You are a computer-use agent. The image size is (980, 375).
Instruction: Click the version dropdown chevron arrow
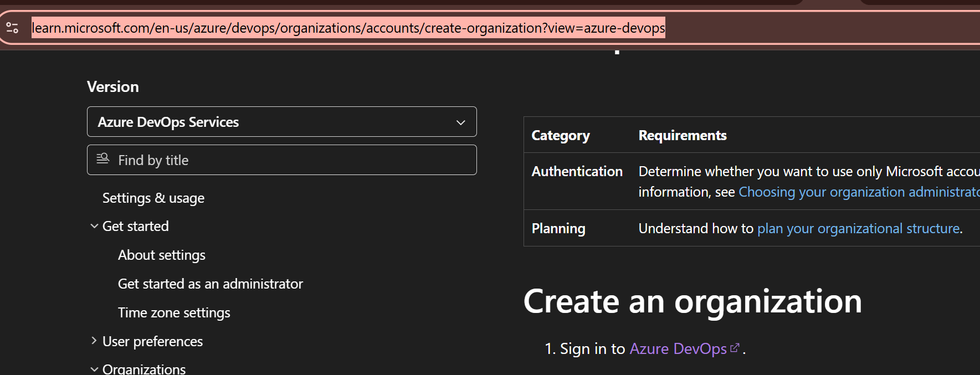(460, 122)
